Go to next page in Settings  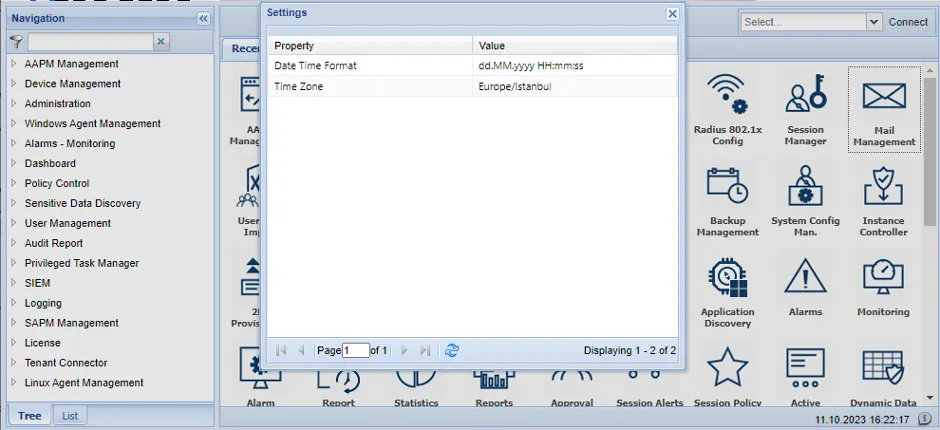404,350
